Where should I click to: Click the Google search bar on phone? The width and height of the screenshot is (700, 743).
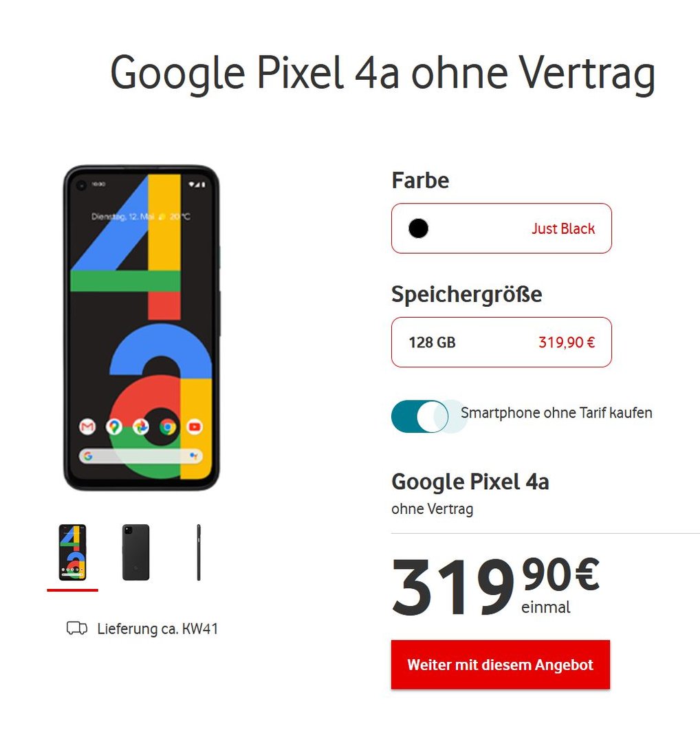[141, 456]
